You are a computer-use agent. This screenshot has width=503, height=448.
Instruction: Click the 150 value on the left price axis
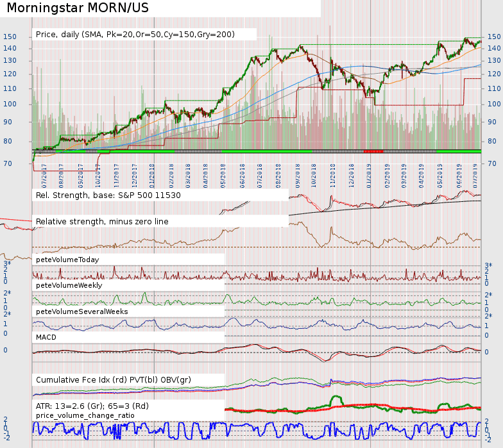coord(10,37)
